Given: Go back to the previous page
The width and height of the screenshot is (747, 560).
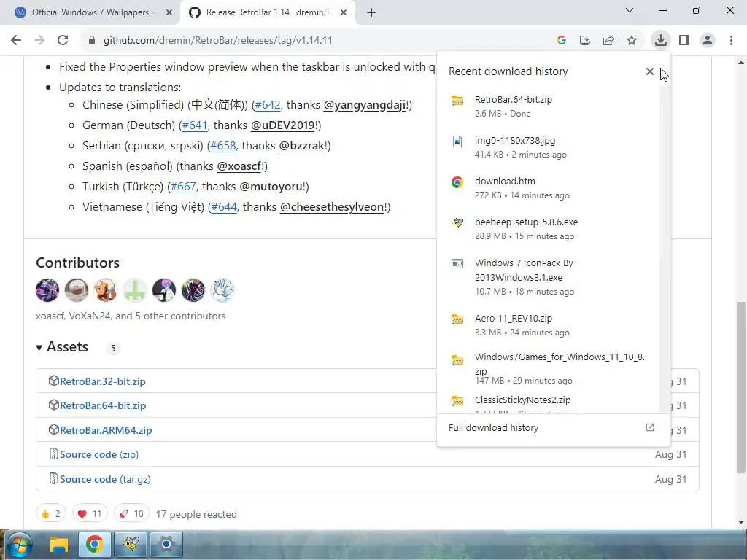Looking at the screenshot, I should coord(16,41).
